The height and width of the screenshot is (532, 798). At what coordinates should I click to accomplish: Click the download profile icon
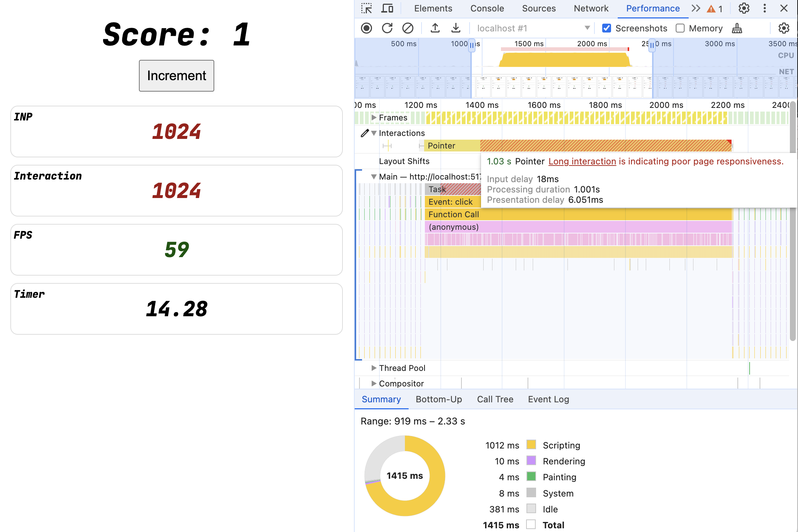(x=454, y=28)
